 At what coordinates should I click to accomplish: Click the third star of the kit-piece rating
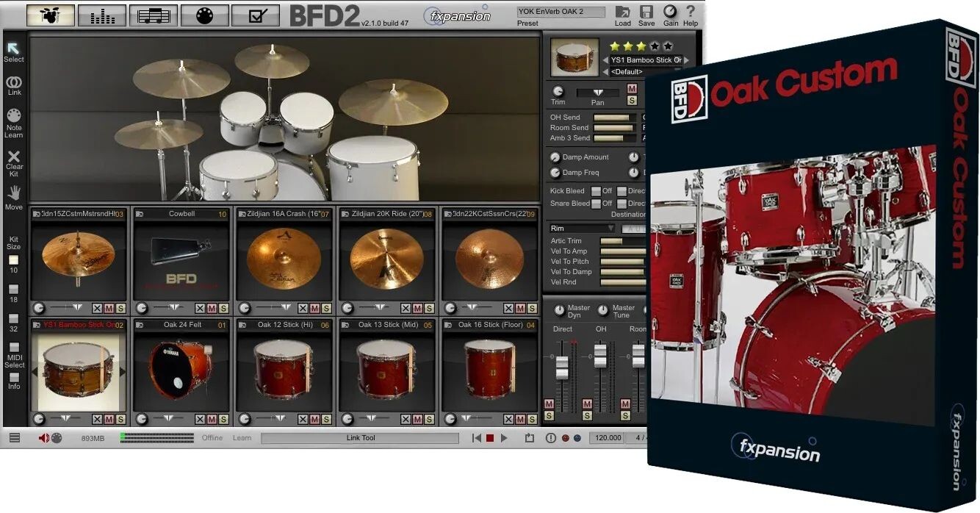(x=641, y=46)
